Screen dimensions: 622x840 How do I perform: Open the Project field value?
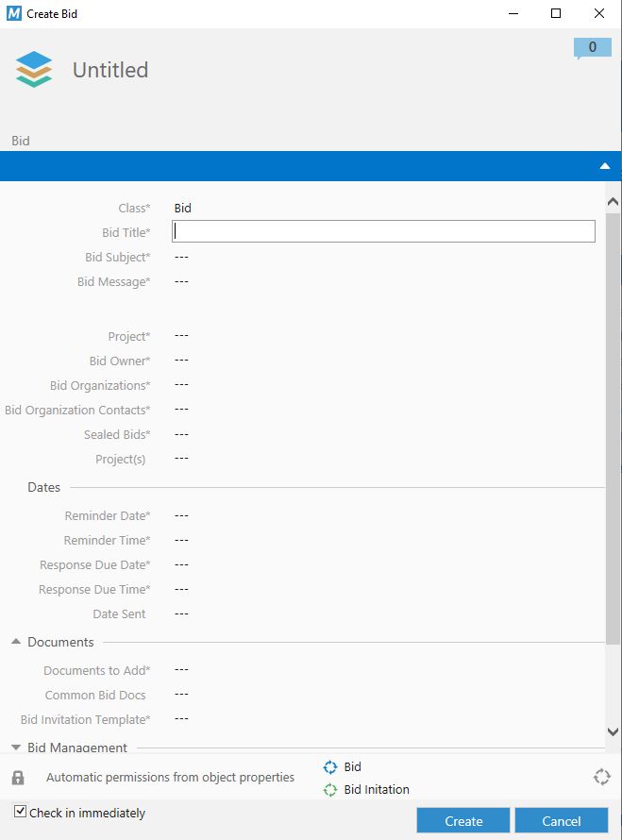click(x=182, y=336)
